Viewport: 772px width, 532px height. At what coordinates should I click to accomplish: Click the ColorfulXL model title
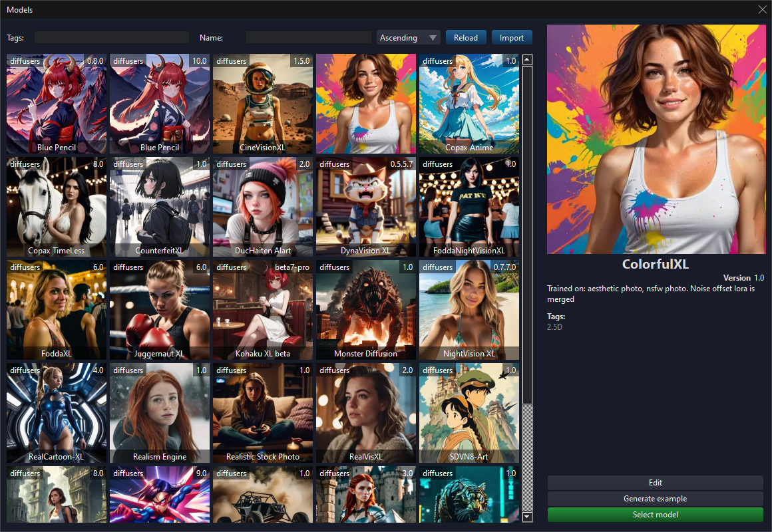coord(656,264)
